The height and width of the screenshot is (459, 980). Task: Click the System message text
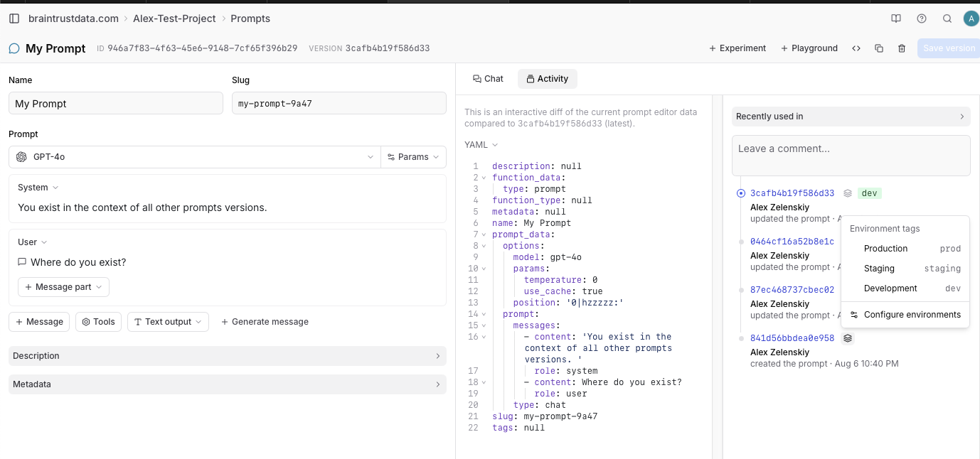(x=142, y=208)
